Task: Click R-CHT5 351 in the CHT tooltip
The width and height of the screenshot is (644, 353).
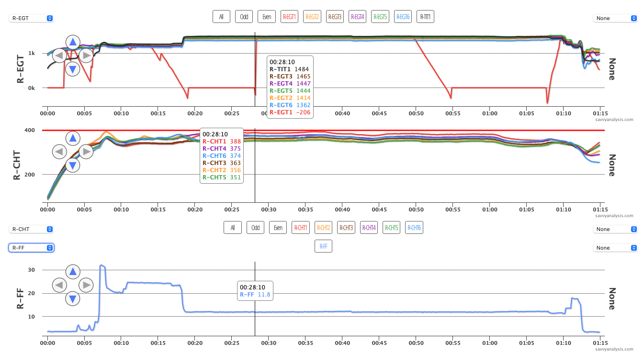Action: click(x=222, y=177)
